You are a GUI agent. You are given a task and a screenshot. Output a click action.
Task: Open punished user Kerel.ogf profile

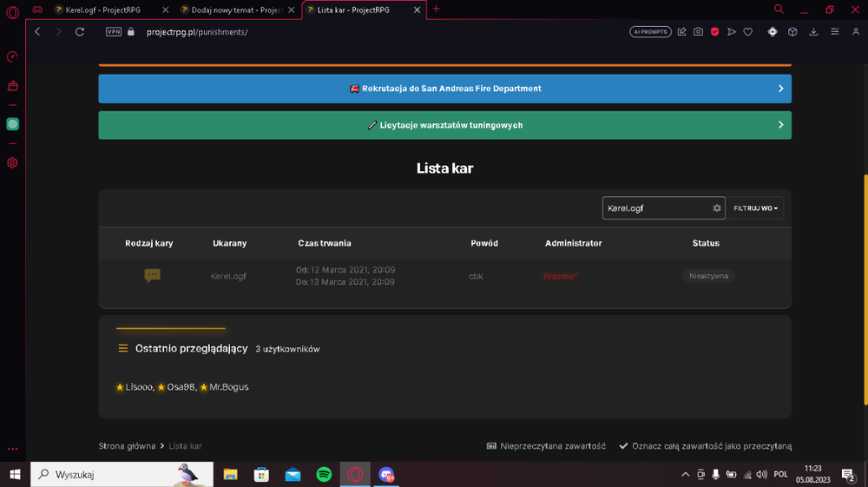pos(228,276)
